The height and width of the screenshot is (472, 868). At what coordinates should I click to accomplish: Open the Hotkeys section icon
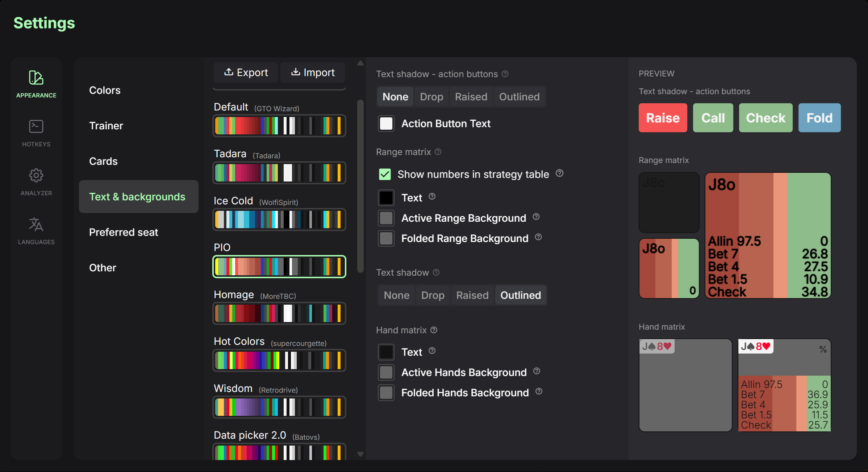click(x=36, y=126)
